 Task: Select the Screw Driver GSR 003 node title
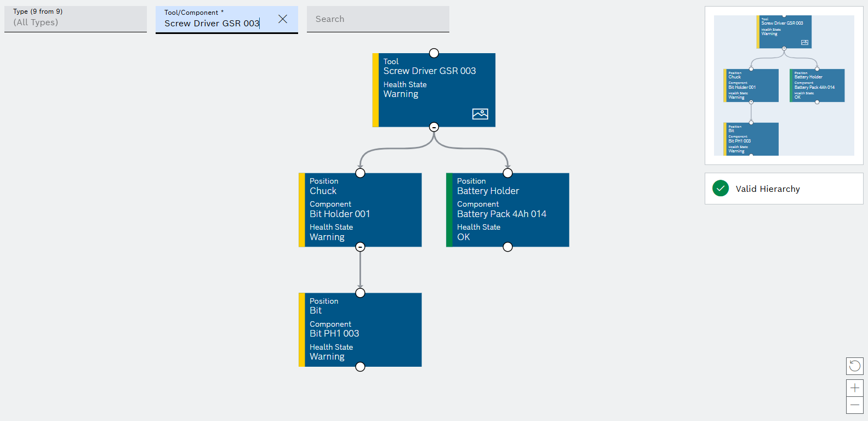tap(430, 71)
